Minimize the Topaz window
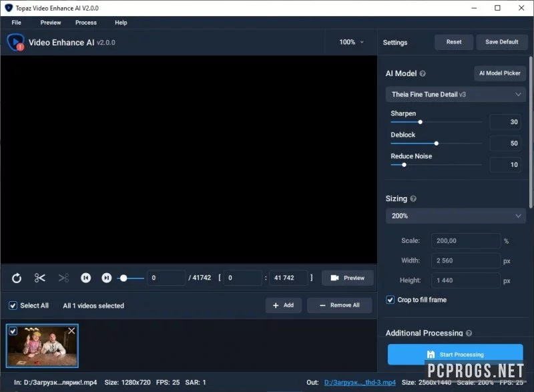This screenshot has height=392, width=534. pos(474,8)
